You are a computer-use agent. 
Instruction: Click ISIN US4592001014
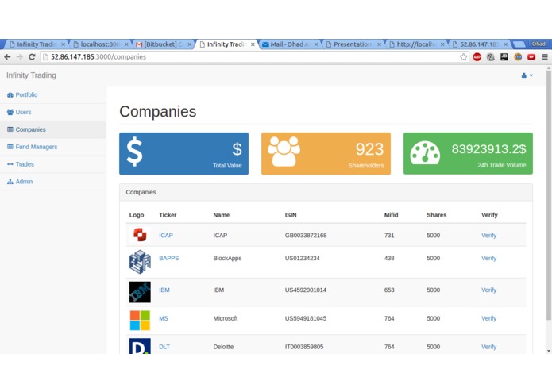point(306,290)
